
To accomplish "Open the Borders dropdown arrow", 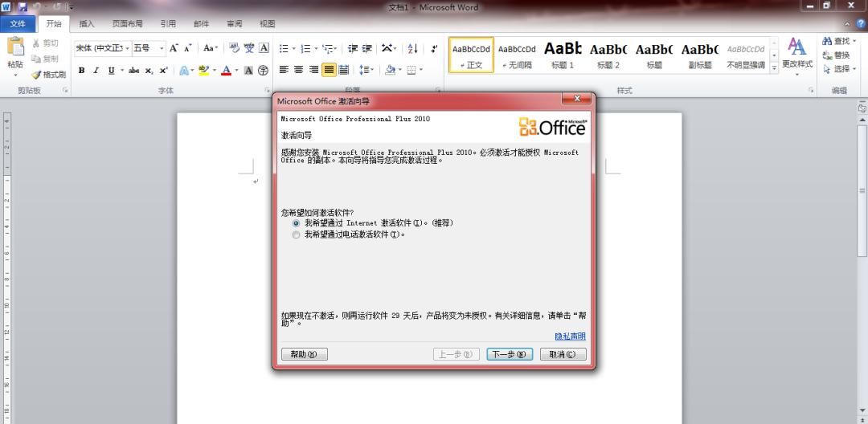I will click(421, 70).
